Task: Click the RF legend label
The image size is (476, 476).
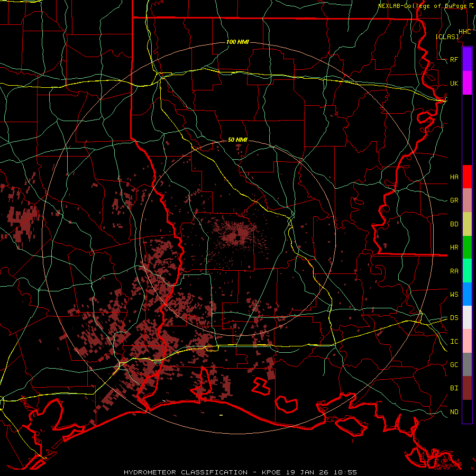Action: (454, 60)
